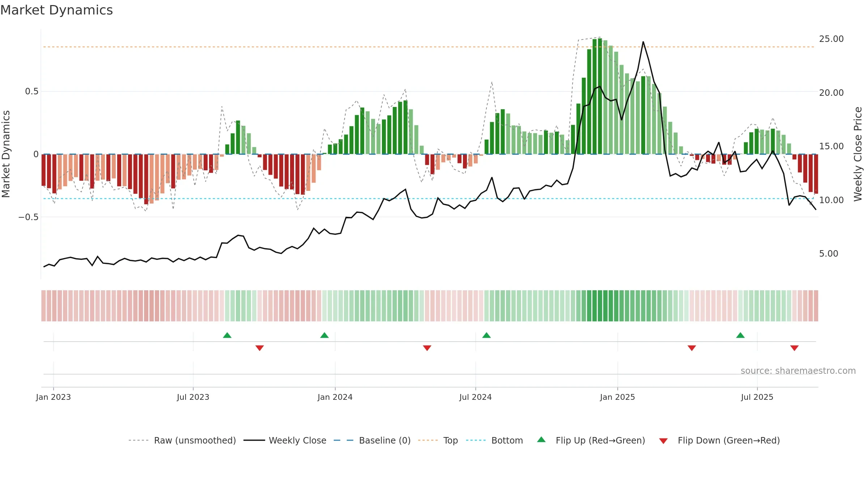Click the Jan 2025 x-axis label
The height and width of the screenshot is (488, 868).
617,397
